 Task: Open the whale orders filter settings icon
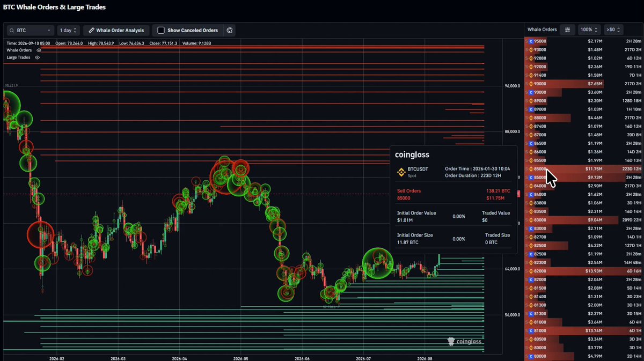[x=567, y=30]
